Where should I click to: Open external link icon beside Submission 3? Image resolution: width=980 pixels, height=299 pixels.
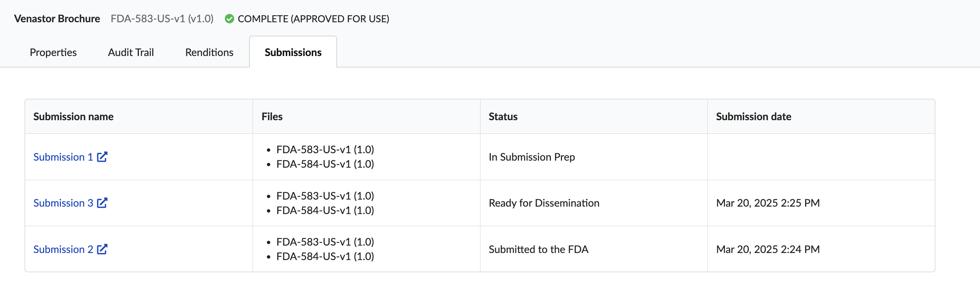[102, 203]
